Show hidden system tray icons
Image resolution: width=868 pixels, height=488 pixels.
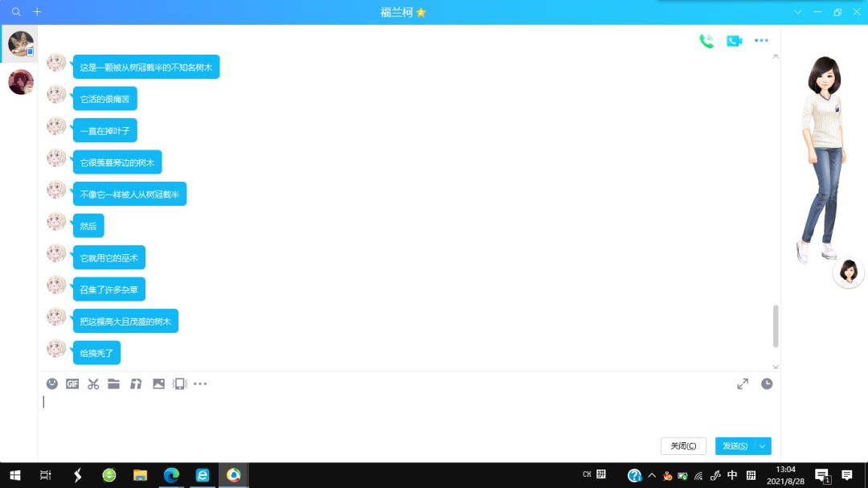(x=652, y=475)
